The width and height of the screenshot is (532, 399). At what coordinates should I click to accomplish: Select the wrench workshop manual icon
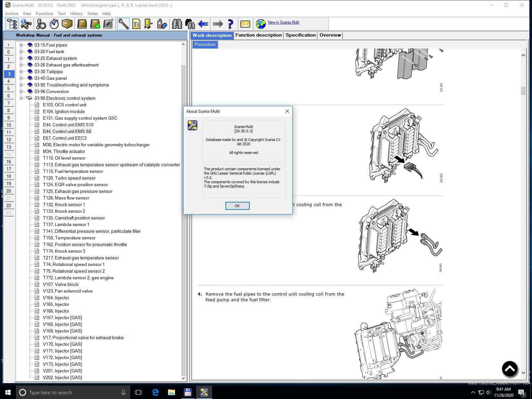123,24
